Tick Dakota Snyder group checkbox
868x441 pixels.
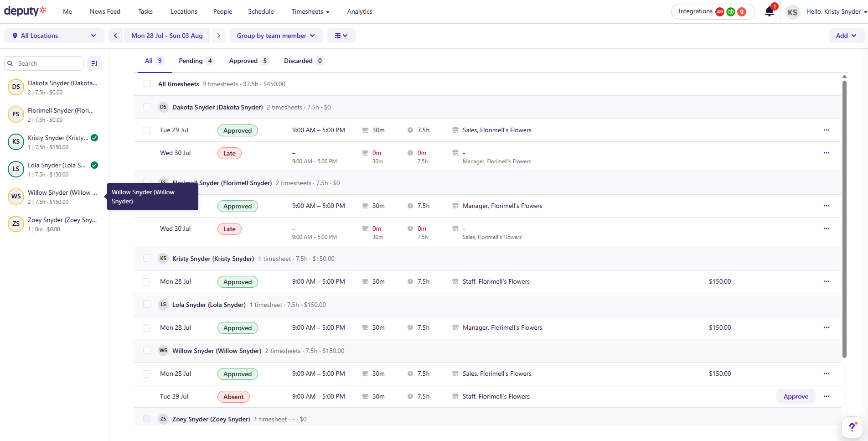point(147,107)
